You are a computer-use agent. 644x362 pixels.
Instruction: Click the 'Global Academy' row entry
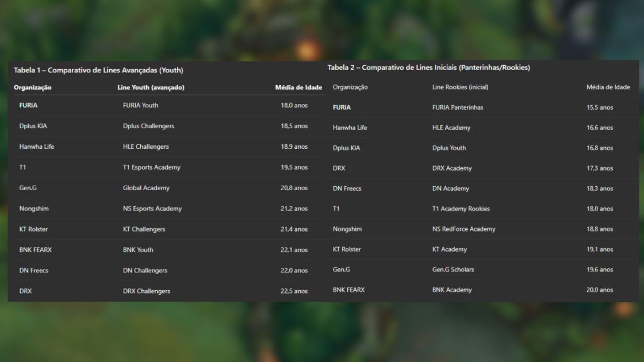point(146,188)
